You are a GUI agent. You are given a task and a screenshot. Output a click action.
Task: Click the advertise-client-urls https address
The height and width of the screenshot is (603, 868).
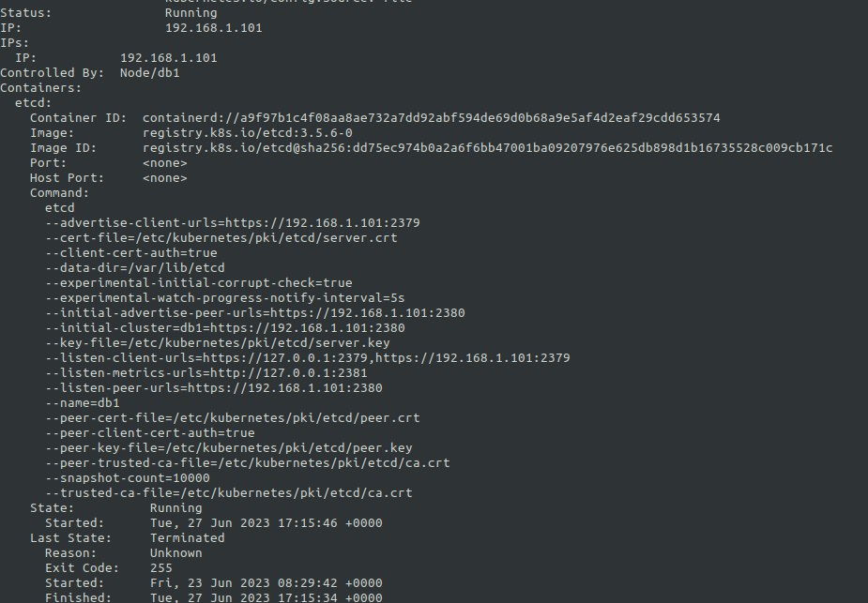click(322, 223)
